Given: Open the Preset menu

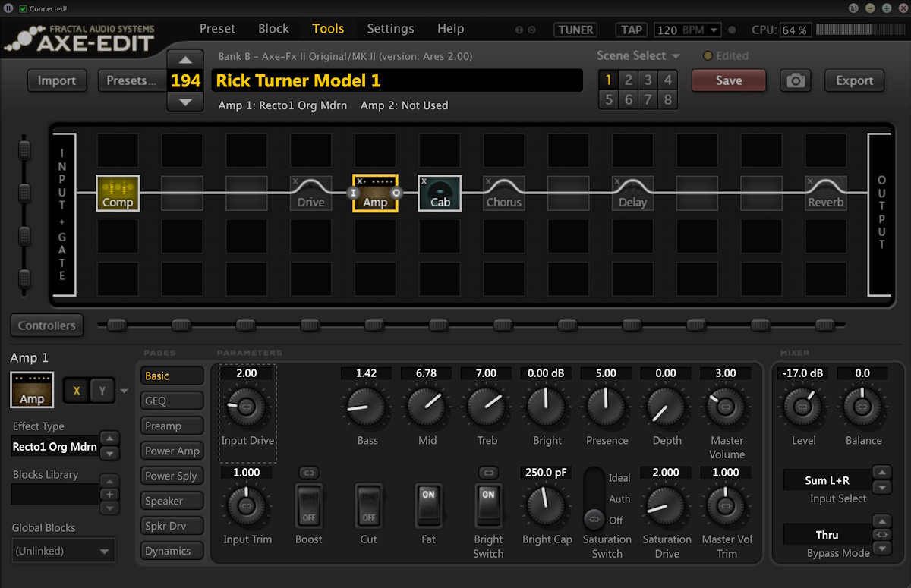Looking at the screenshot, I should click(217, 29).
